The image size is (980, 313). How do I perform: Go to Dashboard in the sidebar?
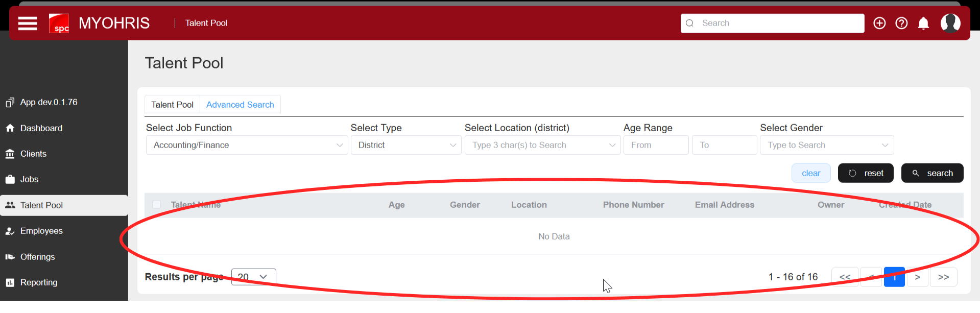pyautogui.click(x=41, y=128)
